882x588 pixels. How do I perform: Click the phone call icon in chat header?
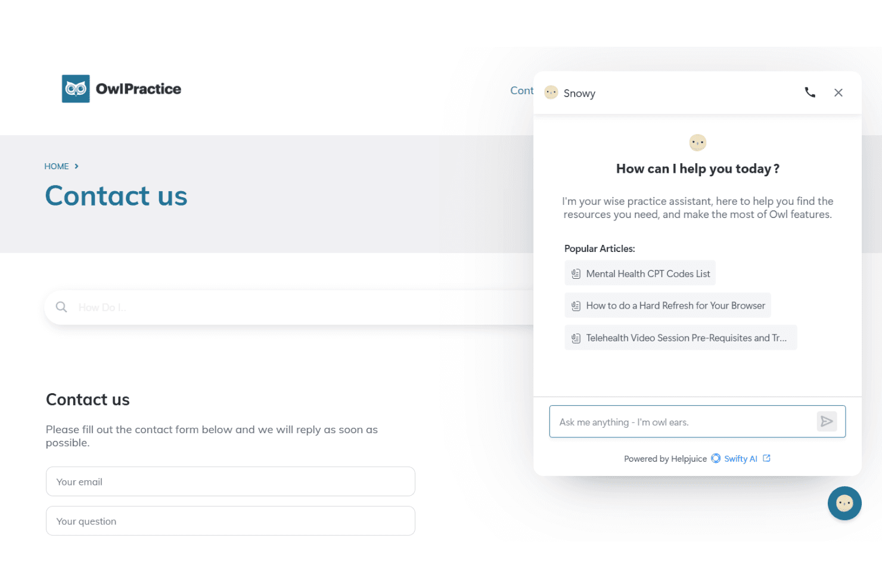click(x=810, y=92)
